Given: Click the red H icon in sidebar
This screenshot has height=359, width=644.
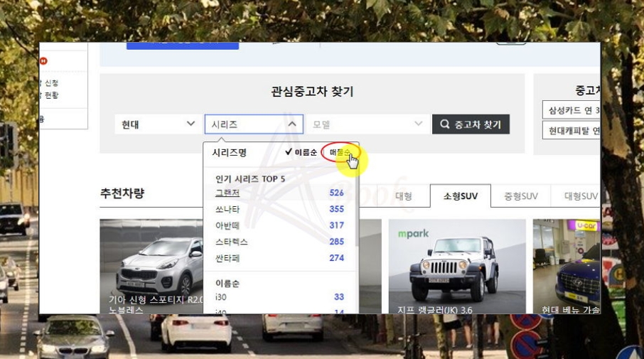Looking at the screenshot, I should point(43,61).
